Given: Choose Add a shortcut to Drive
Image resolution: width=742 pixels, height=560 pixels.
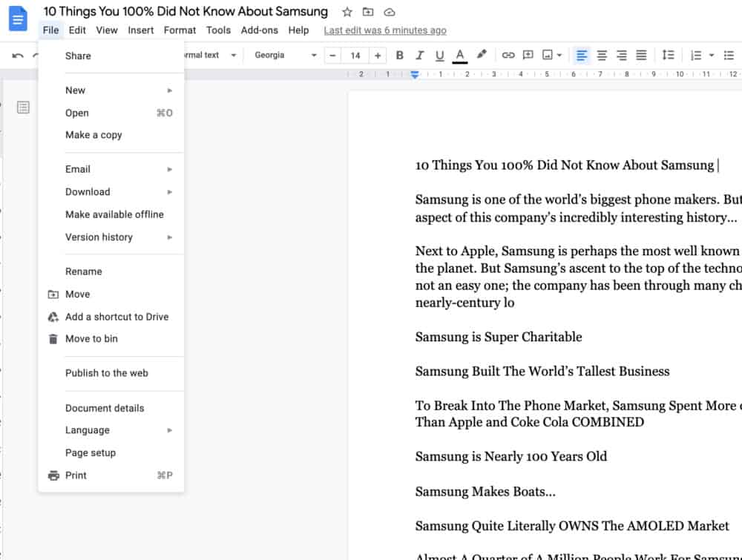Looking at the screenshot, I should point(111,317).
